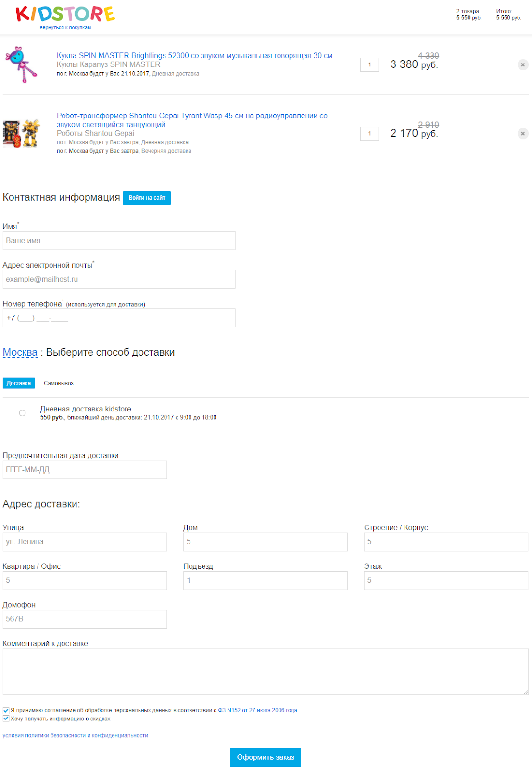Edit quantity field for the SPIN MASTER doll
Image resolution: width=532 pixels, height=770 pixels.
[x=369, y=64]
